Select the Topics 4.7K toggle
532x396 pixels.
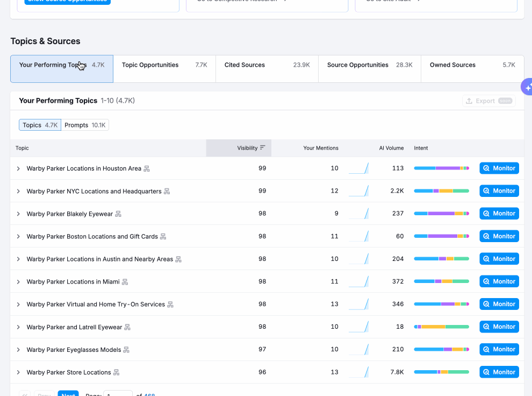point(40,125)
